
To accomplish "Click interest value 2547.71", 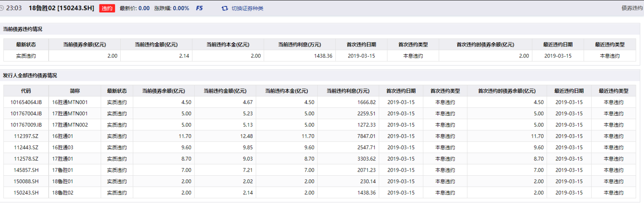I will (366, 147).
